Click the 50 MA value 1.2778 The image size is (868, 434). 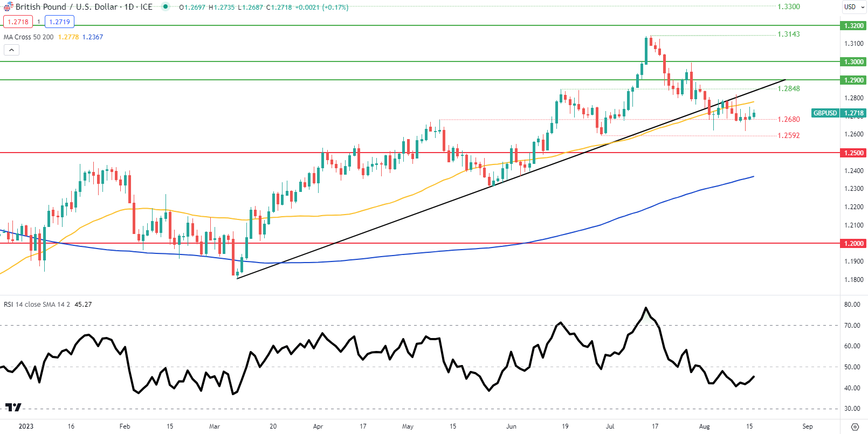(68, 37)
